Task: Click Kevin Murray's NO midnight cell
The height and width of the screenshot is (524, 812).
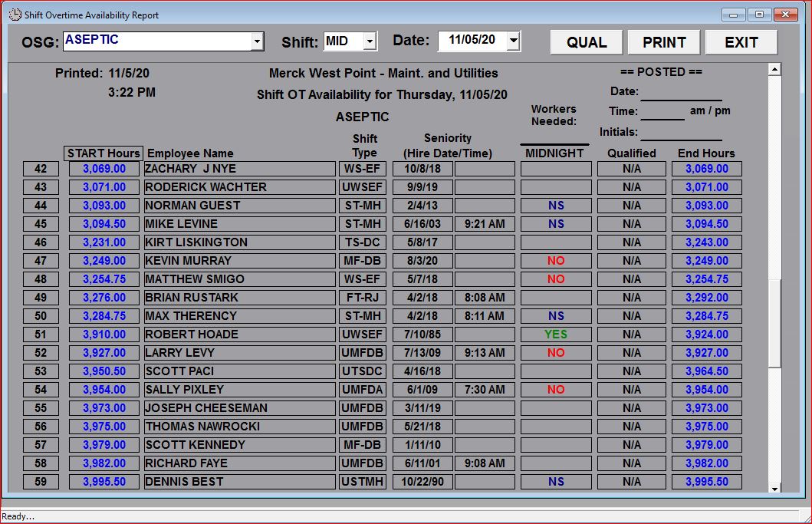Action: 556,261
